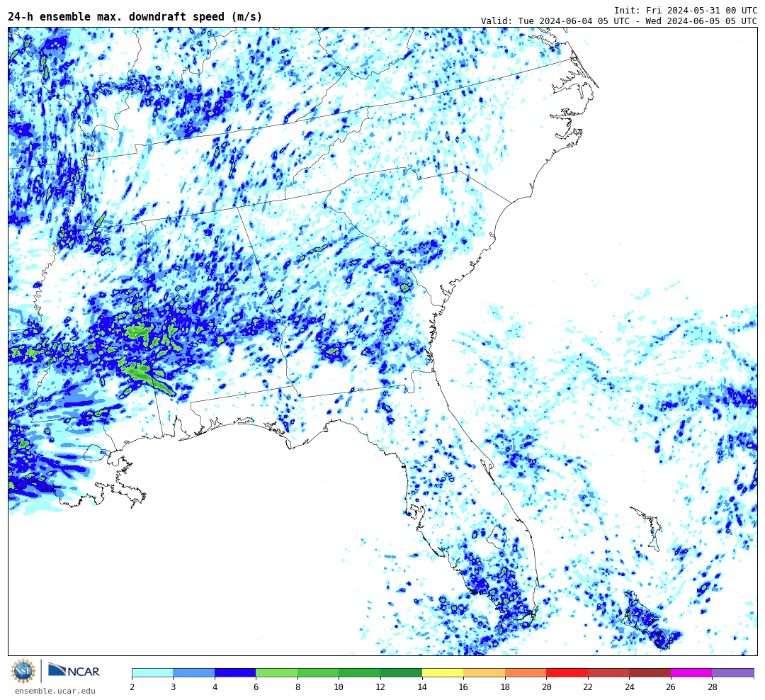Viewport: 765px width, 700px height.
Task: Click the light orange 16-18 m/s swatch
Action: click(484, 672)
